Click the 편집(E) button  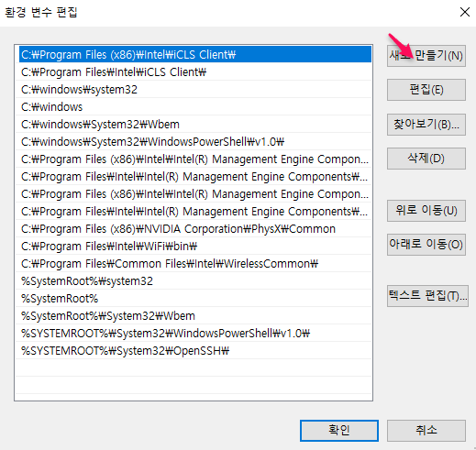[x=426, y=90]
